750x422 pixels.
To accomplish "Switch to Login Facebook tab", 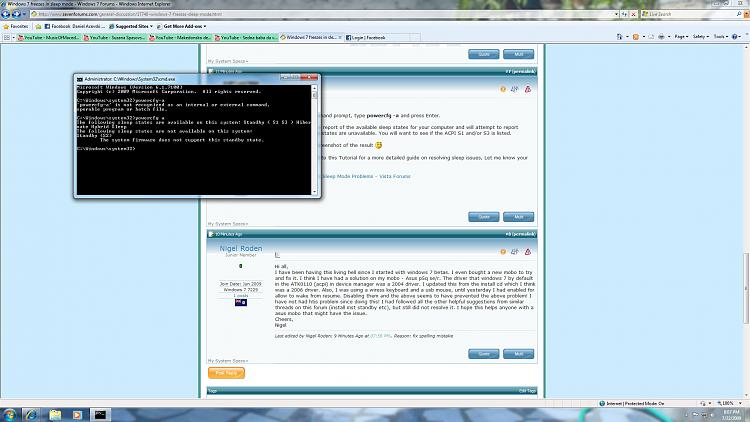I will pos(376,37).
